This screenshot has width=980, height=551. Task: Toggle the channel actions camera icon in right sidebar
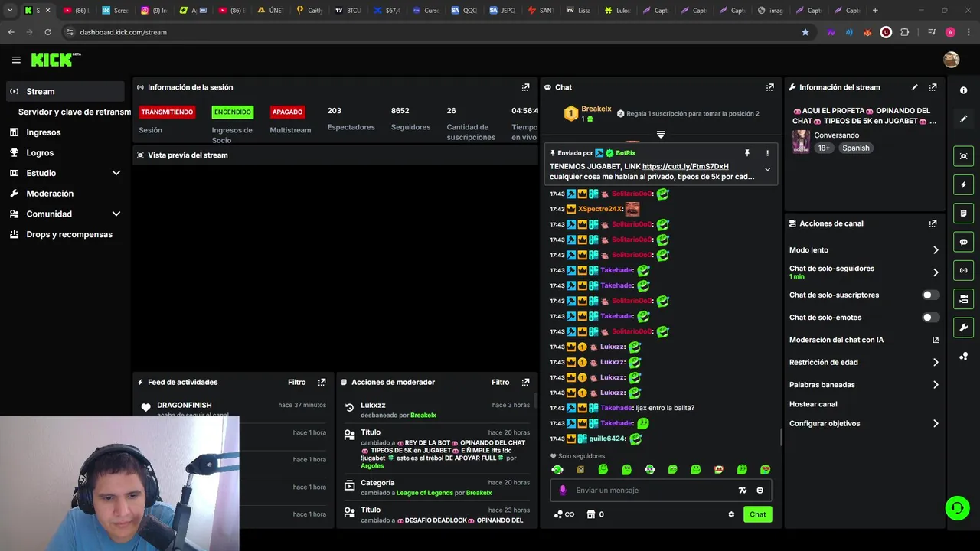(963, 298)
